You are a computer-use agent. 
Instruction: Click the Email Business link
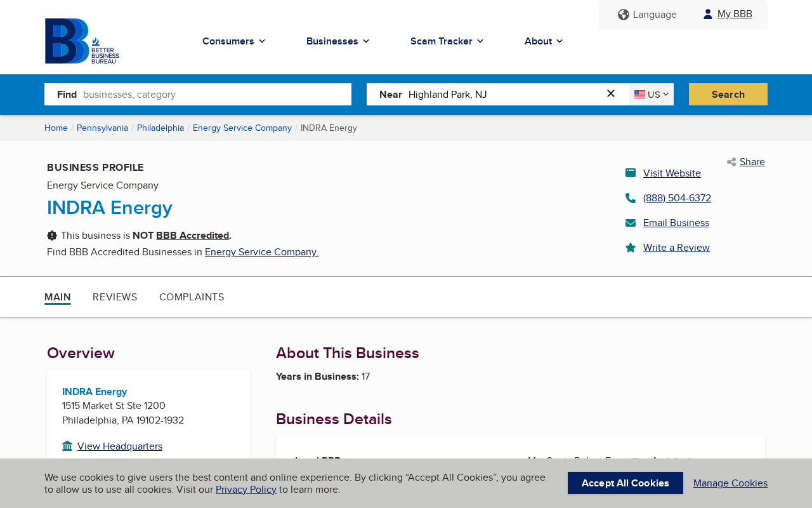click(676, 223)
